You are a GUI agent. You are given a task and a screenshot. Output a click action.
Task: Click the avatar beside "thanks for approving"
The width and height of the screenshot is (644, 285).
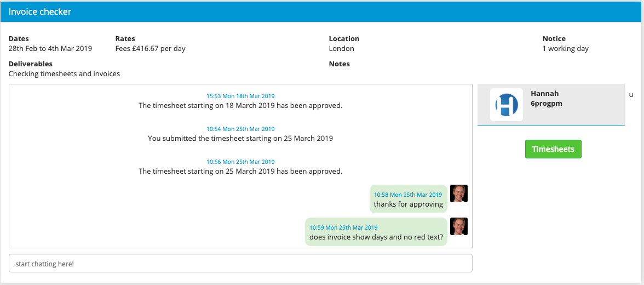(x=458, y=193)
